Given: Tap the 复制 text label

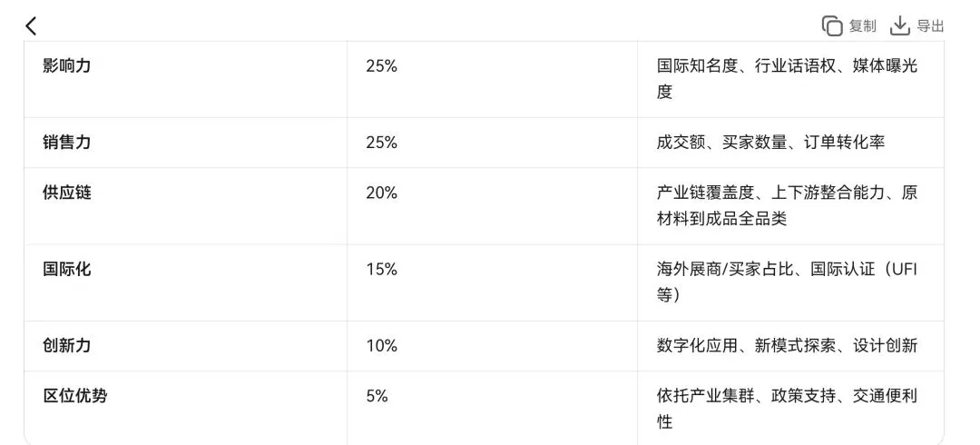Looking at the screenshot, I should coord(863,26).
